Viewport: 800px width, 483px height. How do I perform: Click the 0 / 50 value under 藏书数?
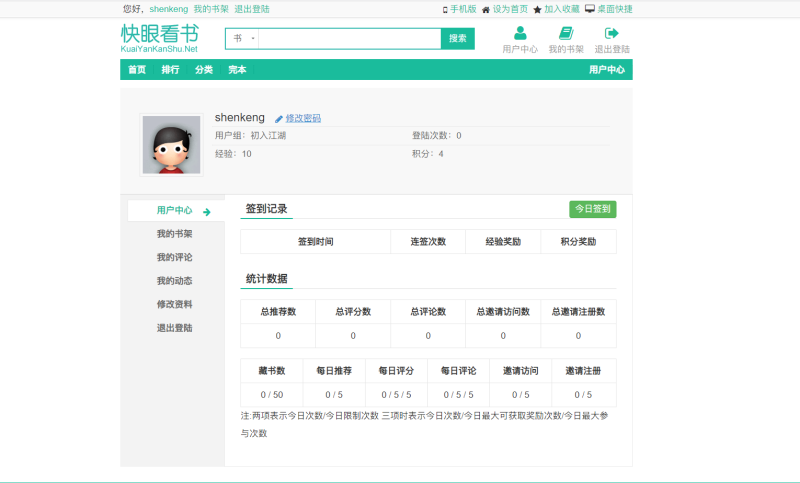271,395
